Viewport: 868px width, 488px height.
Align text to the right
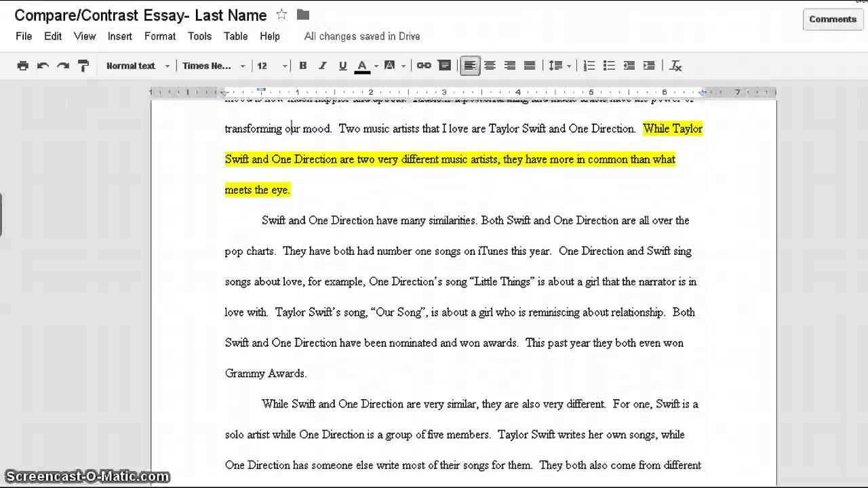(510, 66)
